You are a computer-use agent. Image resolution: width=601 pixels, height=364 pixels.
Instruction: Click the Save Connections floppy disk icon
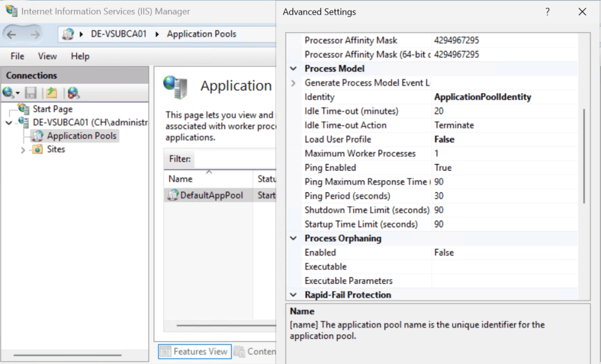click(31, 93)
